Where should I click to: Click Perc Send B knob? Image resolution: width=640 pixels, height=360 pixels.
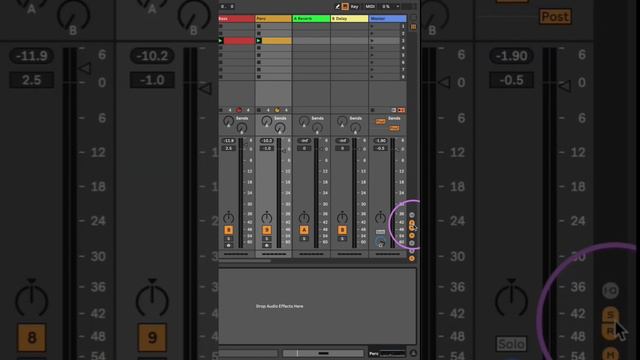280,129
